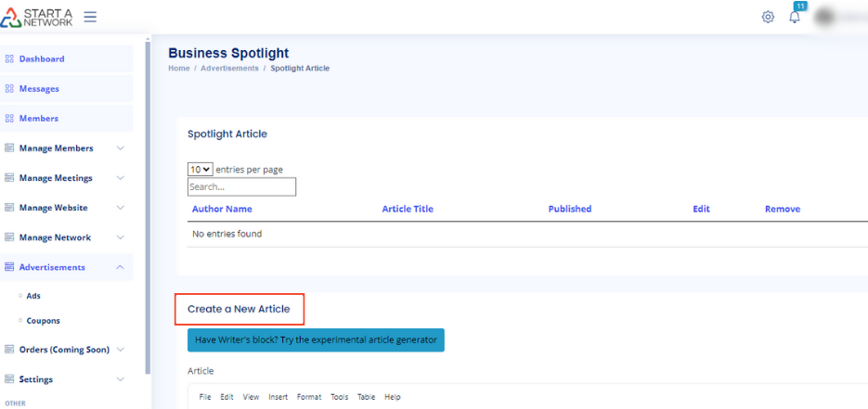Open the notifications bell icon
The height and width of the screenshot is (409, 868).
pos(795,17)
